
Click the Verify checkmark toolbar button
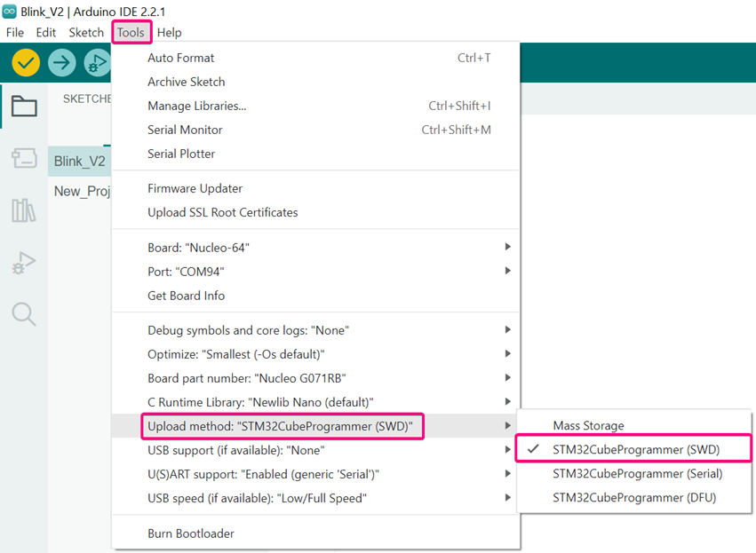[27, 63]
